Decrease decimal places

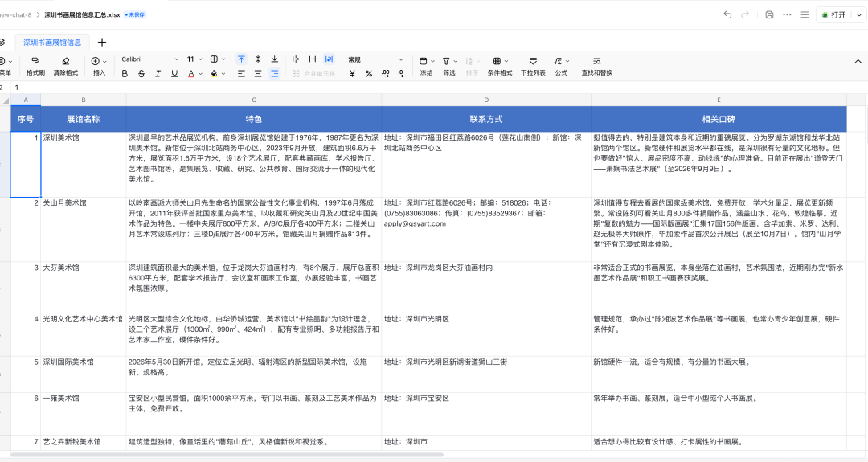pyautogui.click(x=402, y=74)
